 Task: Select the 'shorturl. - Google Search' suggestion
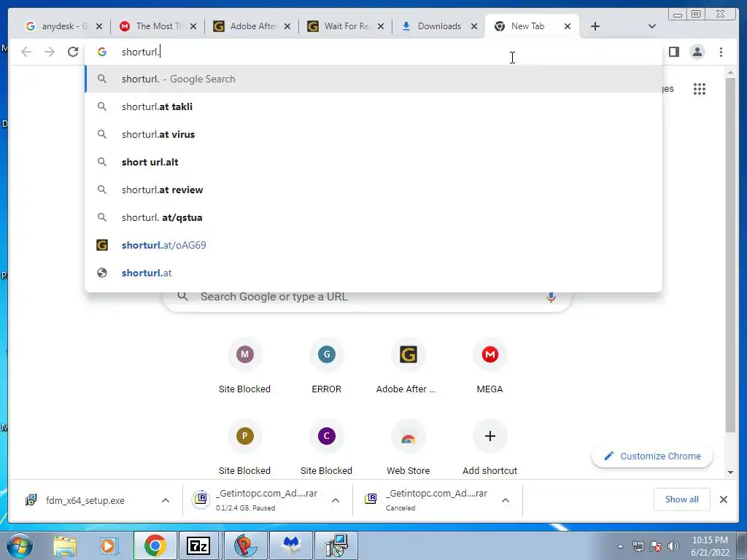coord(373,79)
